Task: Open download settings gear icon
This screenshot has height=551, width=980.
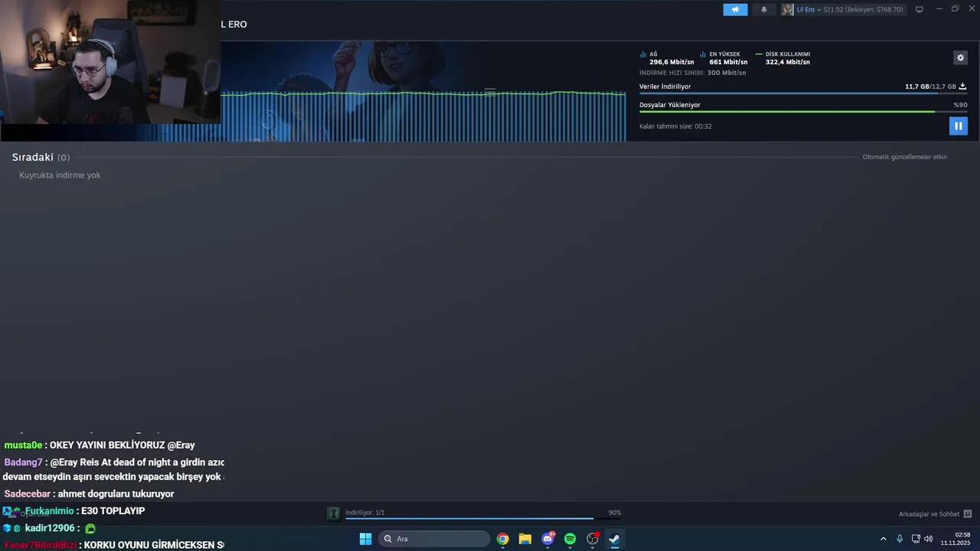Action: pyautogui.click(x=960, y=57)
